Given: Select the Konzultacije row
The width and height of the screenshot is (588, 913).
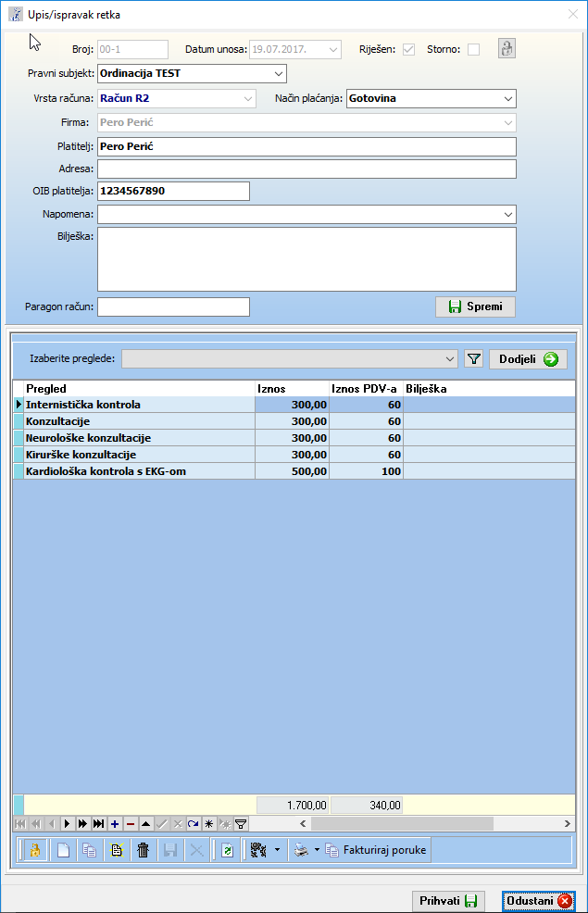Looking at the screenshot, I should tap(294, 421).
